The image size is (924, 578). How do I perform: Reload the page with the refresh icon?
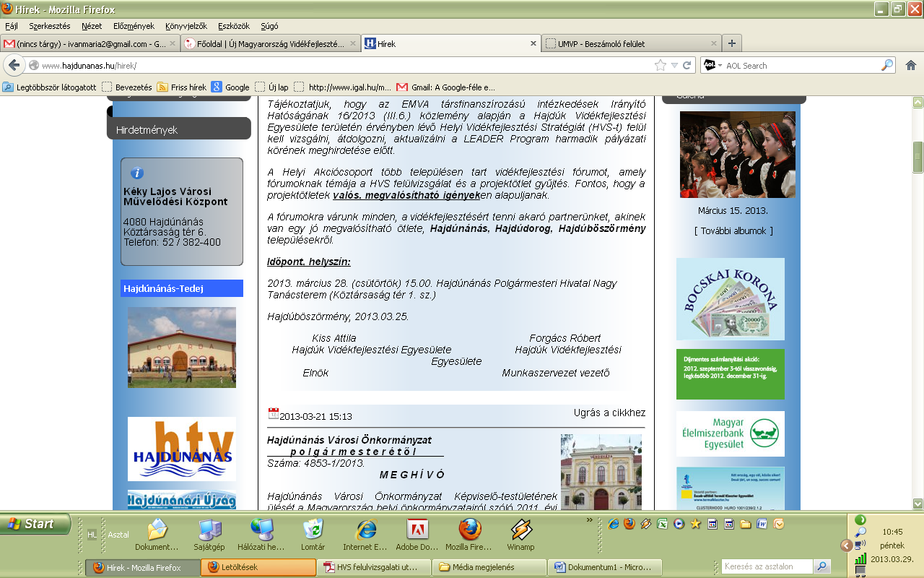[x=687, y=65]
